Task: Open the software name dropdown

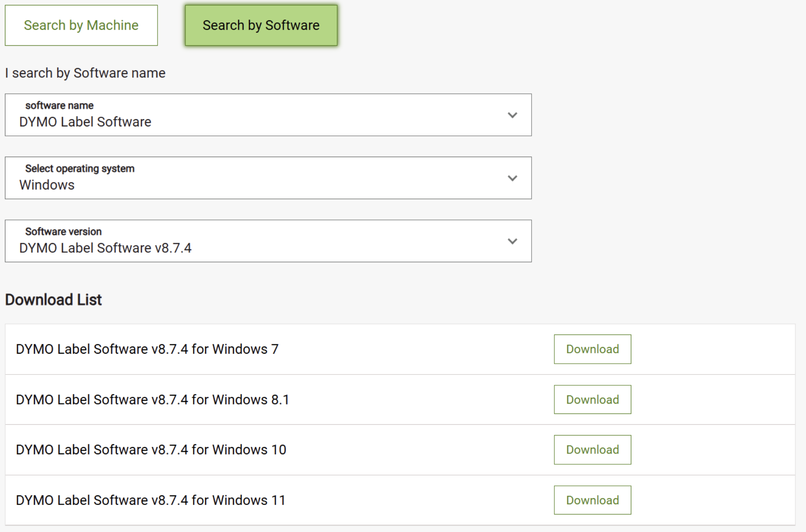Action: click(x=268, y=115)
